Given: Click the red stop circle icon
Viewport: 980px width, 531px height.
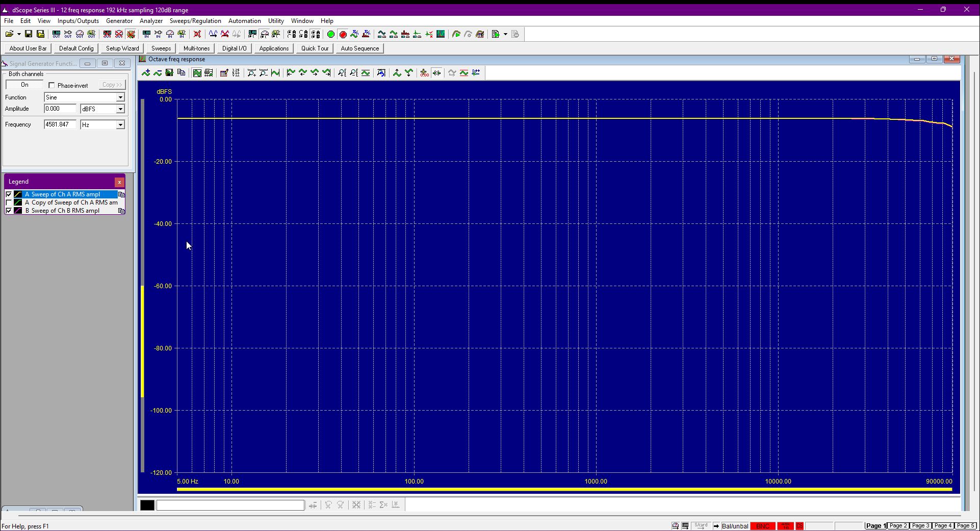Looking at the screenshot, I should [x=343, y=34].
